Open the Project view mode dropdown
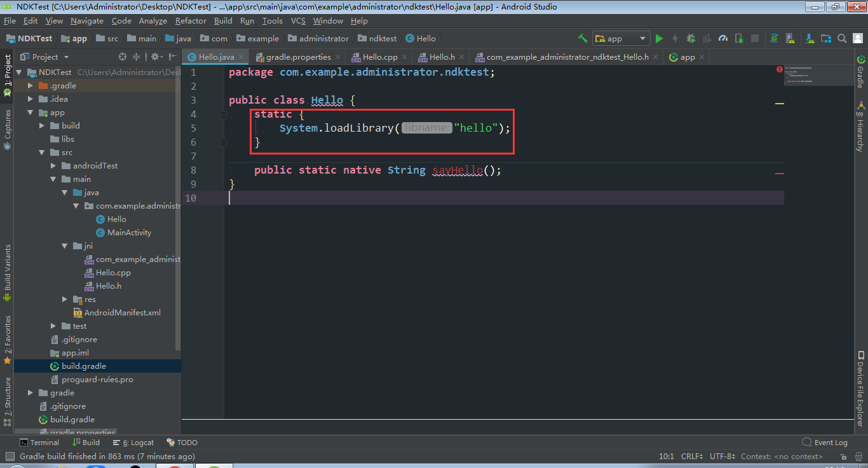This screenshot has height=468, width=868. [45, 57]
